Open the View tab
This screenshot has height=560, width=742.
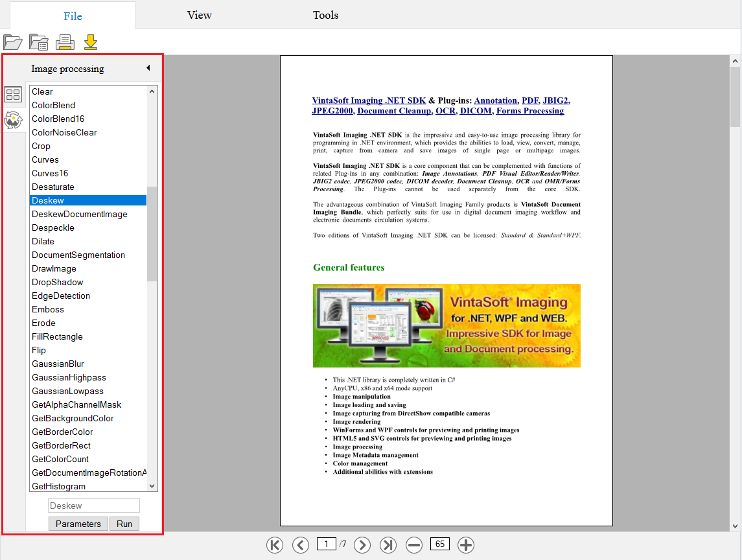[x=199, y=15]
